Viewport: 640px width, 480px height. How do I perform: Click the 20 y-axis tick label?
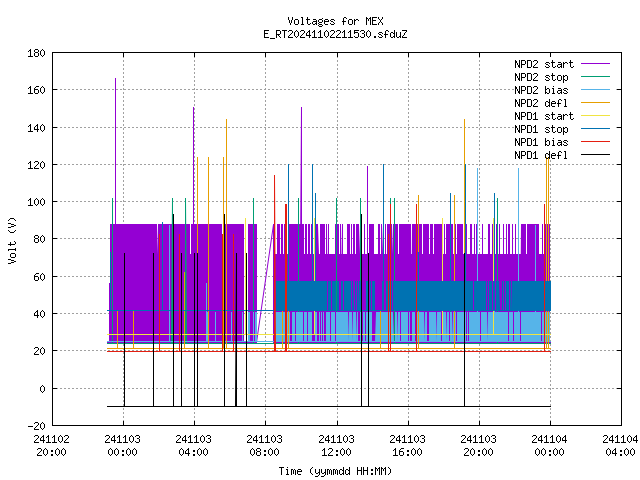pyautogui.click(x=39, y=351)
